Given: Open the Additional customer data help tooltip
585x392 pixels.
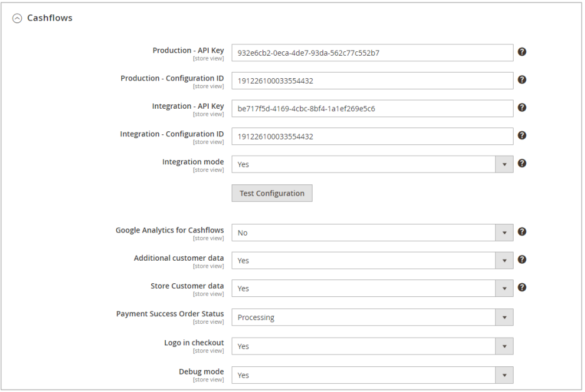Looking at the screenshot, I should point(522,259).
